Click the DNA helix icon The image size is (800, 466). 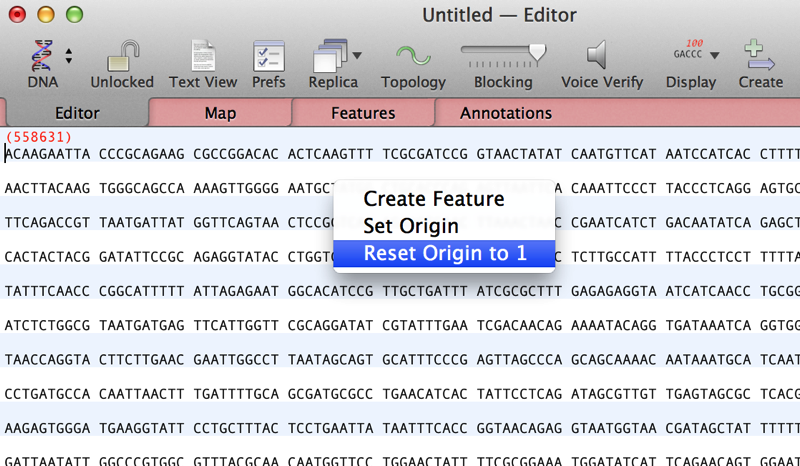(x=41, y=55)
